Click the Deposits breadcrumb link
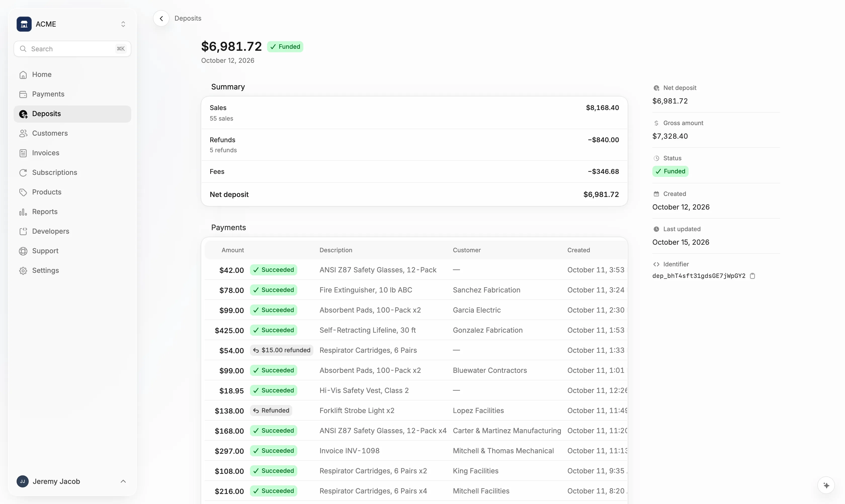 tap(188, 18)
